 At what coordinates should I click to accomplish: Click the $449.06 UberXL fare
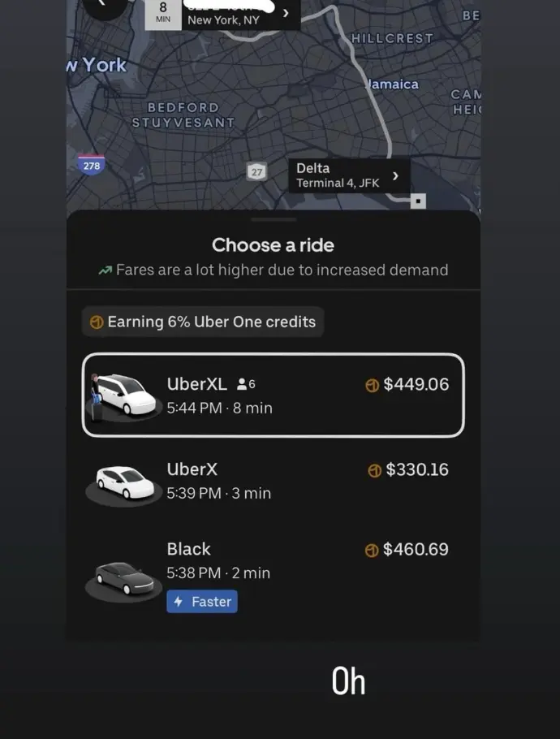pyautogui.click(x=416, y=384)
